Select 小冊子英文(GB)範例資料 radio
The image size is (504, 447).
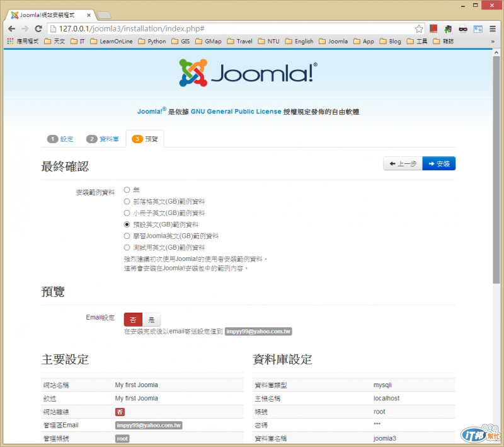[127, 213]
